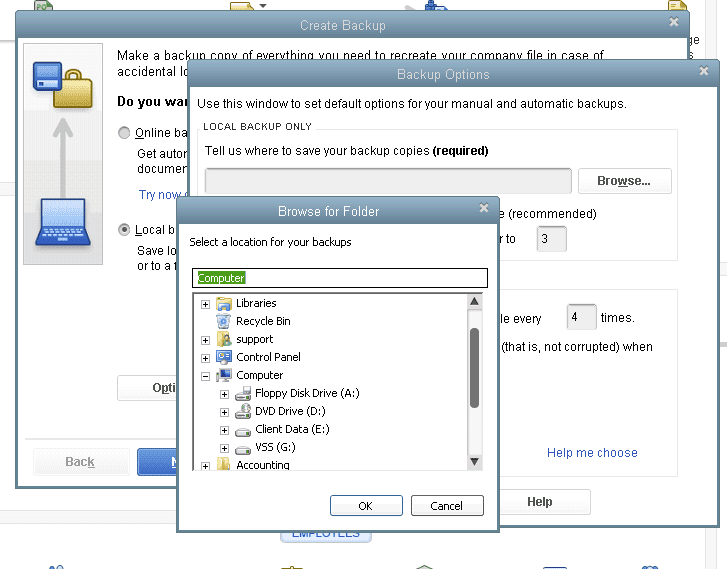Choose Client Data (E:) as backup location

point(292,429)
